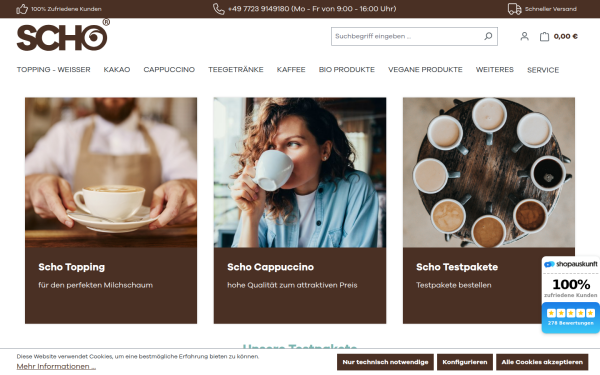Open the Cappuccino menu
Image resolution: width=600 pixels, height=375 pixels.
click(x=169, y=70)
